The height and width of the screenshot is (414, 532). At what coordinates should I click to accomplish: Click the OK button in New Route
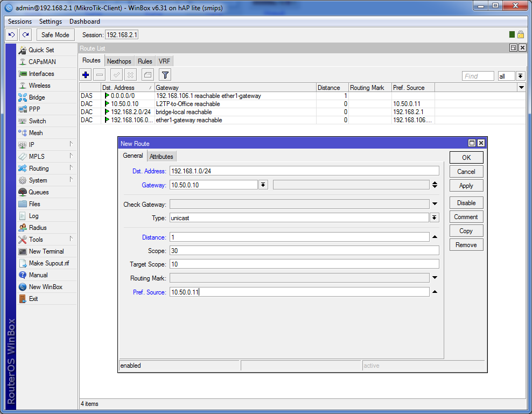[x=466, y=158]
